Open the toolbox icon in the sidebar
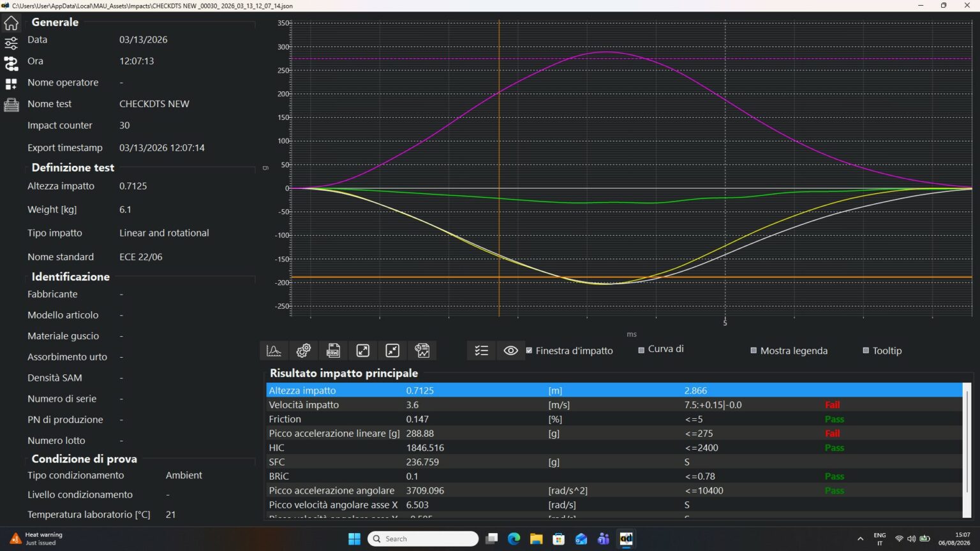The image size is (980, 551). point(11,105)
